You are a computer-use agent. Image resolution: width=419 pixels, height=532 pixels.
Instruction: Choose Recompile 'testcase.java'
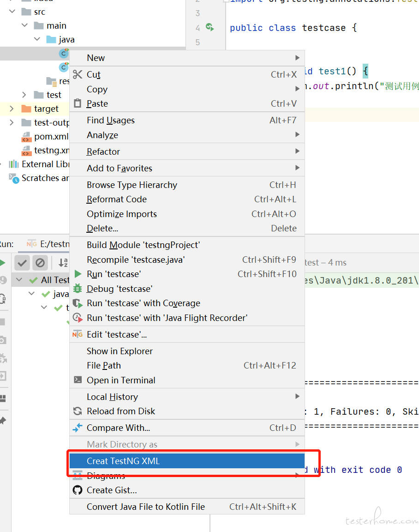click(187, 260)
